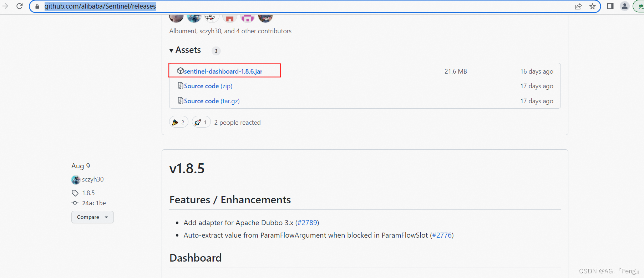Click the sczyh30 avatar beside the v1.8.5 release
This screenshot has width=644, height=278.
click(76, 180)
